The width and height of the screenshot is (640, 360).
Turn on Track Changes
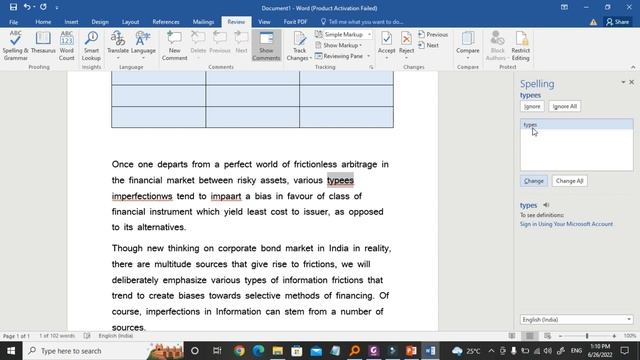tap(299, 46)
